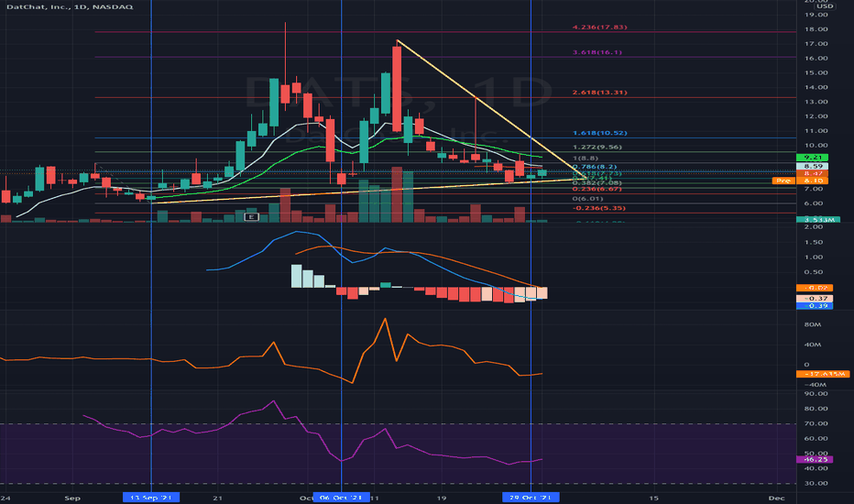Viewport: 854px width, 504px height.
Task: Click the 1.50 MACD axis label
Action: click(x=814, y=242)
